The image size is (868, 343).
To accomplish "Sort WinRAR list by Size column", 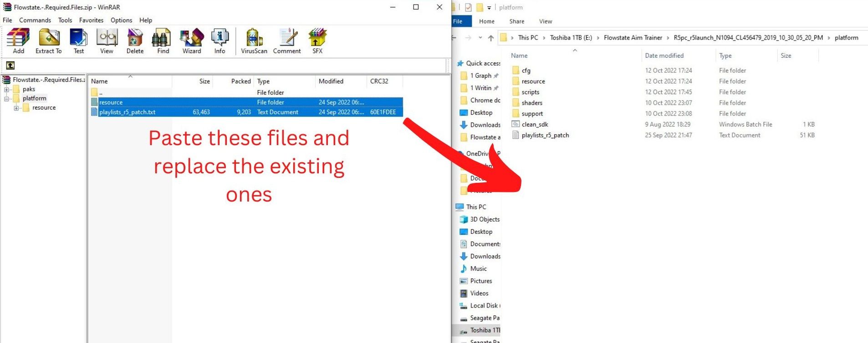I will [x=192, y=81].
